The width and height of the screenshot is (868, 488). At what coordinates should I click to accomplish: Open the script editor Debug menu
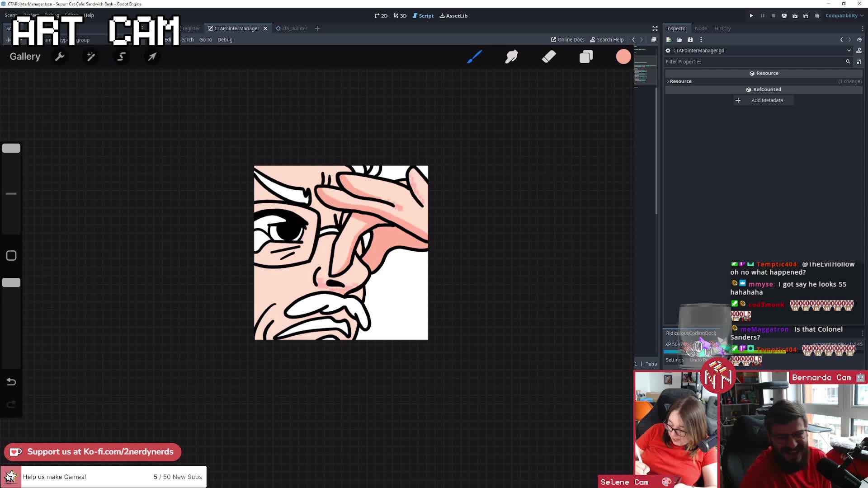pyautogui.click(x=225, y=40)
